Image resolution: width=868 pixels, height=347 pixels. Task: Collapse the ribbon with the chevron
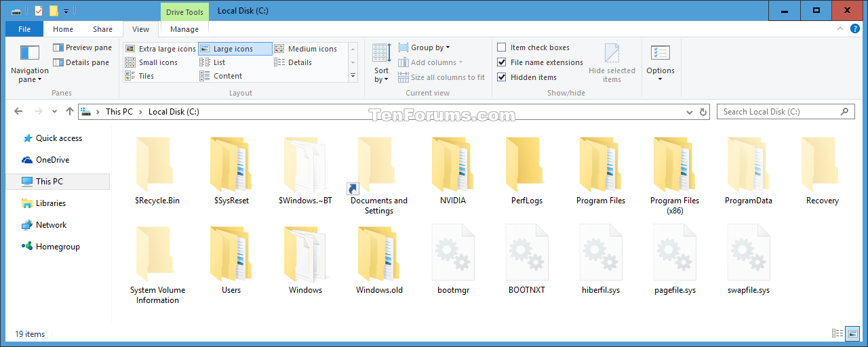[842, 29]
